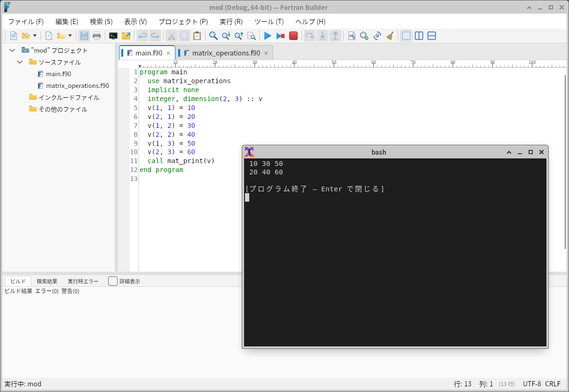Collapse the ソースファイル folder chevron
This screenshot has width=569, height=392.
coord(20,62)
